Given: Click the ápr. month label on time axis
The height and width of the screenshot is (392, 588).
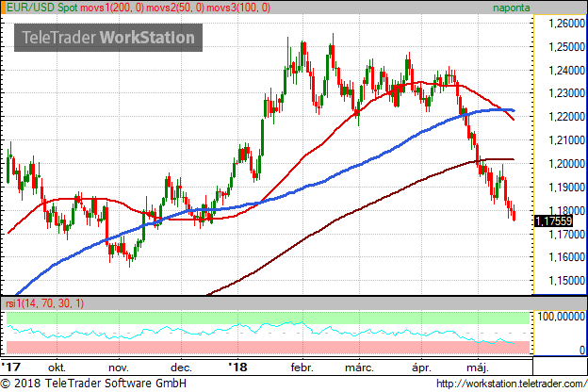Looking at the screenshot, I should point(421,367).
